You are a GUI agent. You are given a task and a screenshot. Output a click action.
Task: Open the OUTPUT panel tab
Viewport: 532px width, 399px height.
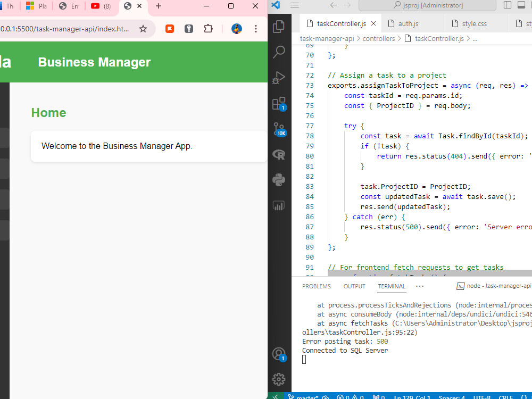point(354,286)
